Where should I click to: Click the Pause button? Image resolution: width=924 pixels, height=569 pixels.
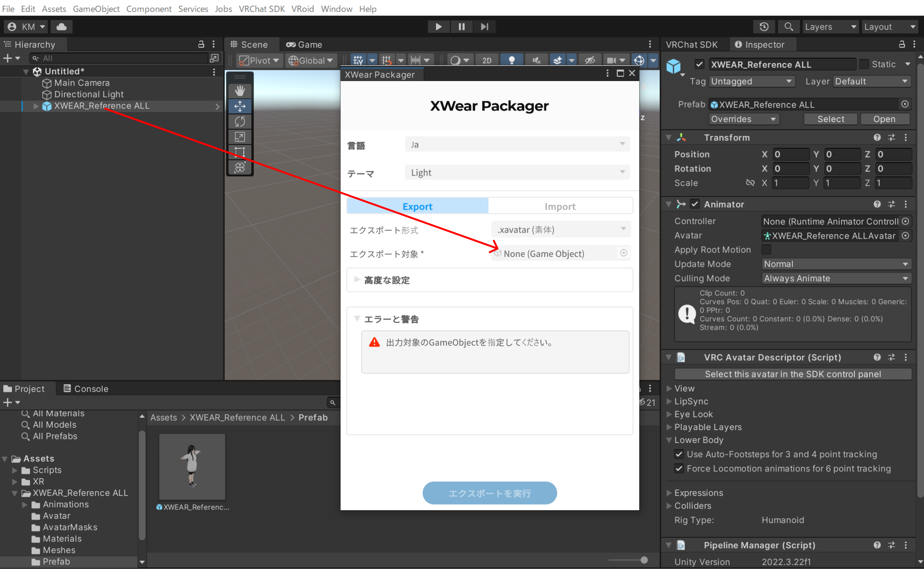click(x=461, y=27)
